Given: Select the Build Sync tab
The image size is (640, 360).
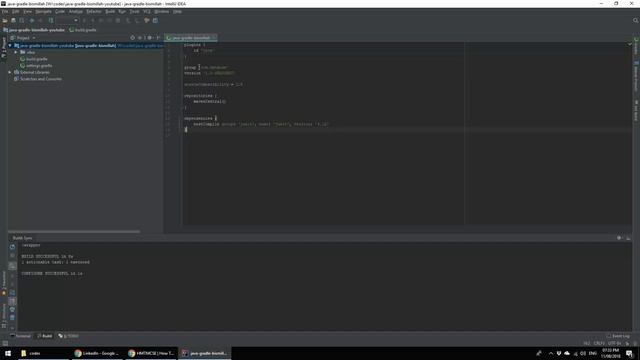Looking at the screenshot, I should pyautogui.click(x=22, y=238).
